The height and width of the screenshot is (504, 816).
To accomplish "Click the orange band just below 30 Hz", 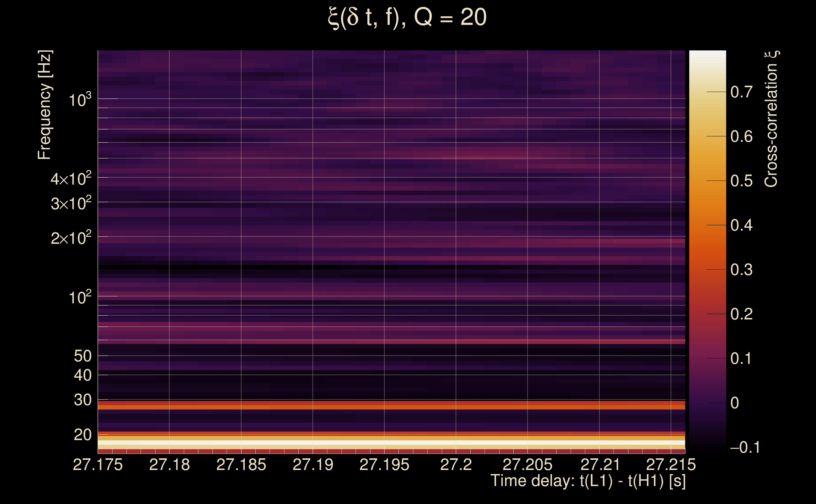I will (x=391, y=407).
